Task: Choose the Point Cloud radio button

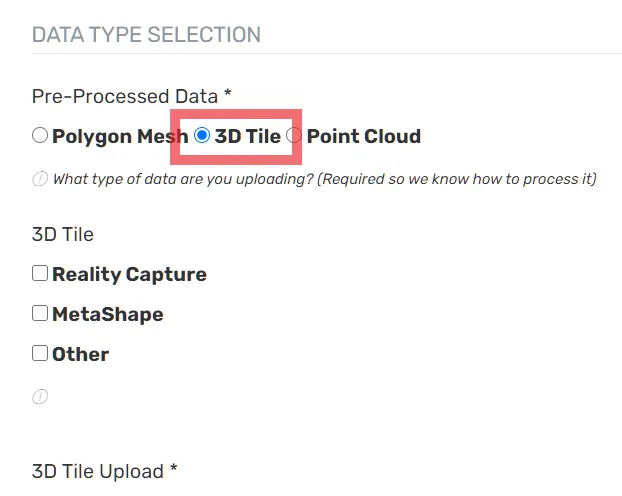Action: click(x=294, y=135)
